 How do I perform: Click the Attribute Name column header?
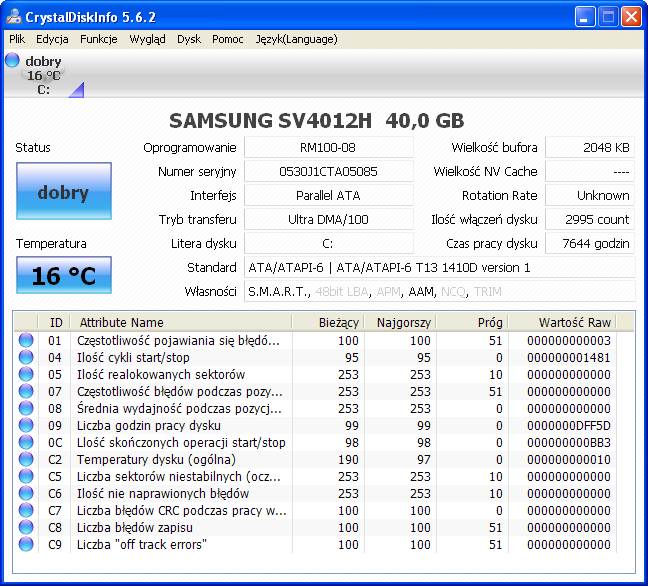point(181,322)
